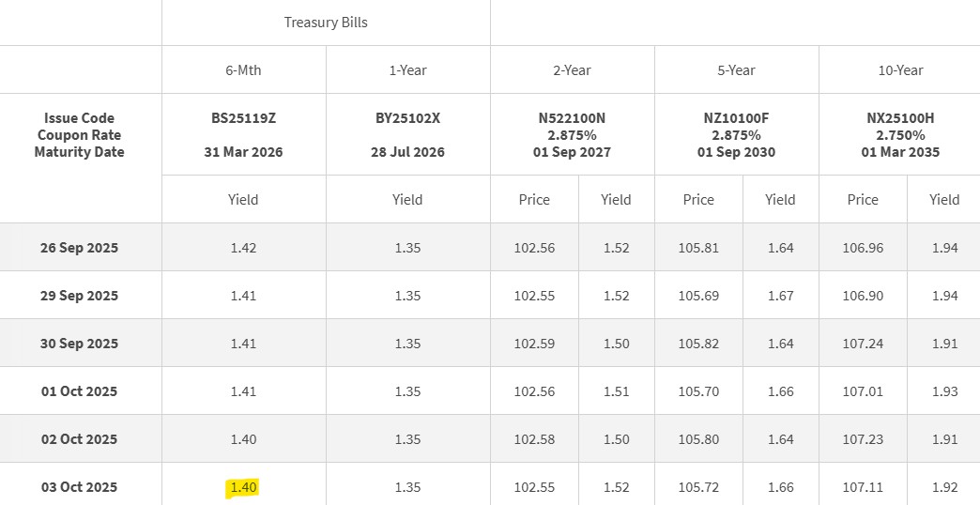The image size is (980, 505).
Task: Click the 10-Year column header
Action: 900,70
